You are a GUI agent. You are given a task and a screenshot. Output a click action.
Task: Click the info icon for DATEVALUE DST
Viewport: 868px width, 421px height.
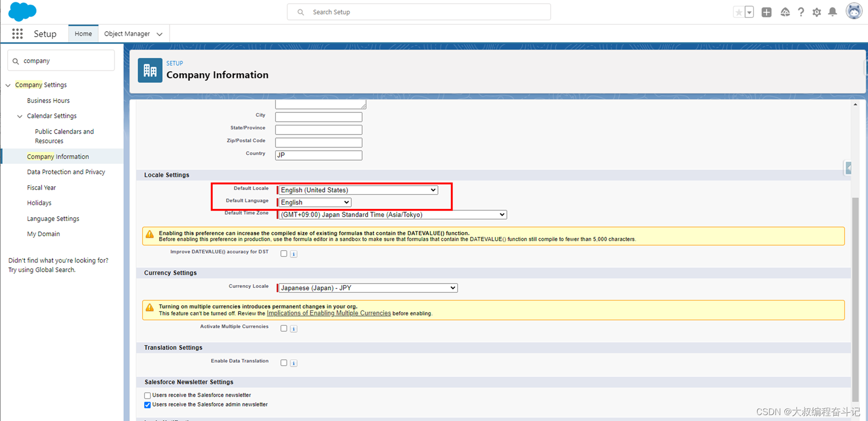click(293, 254)
